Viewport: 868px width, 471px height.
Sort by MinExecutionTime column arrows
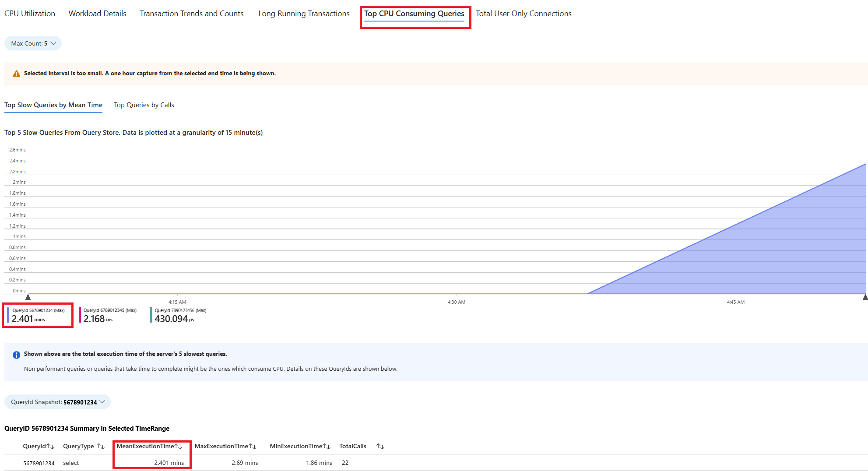(x=327, y=446)
